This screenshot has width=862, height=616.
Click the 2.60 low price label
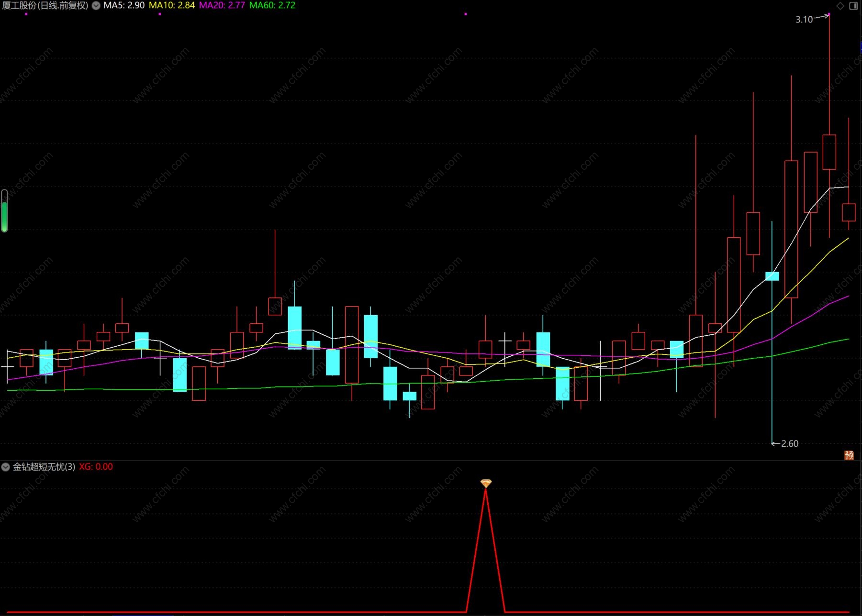[x=790, y=444]
